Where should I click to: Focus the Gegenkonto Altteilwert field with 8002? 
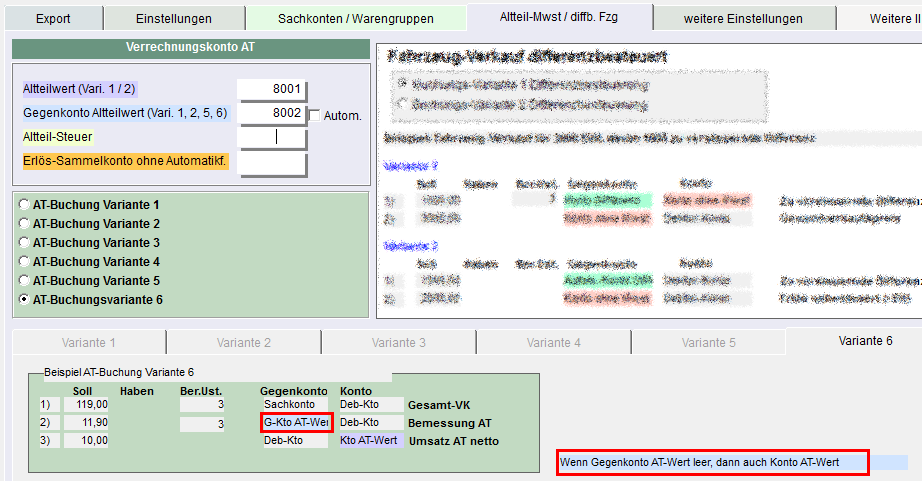271,113
